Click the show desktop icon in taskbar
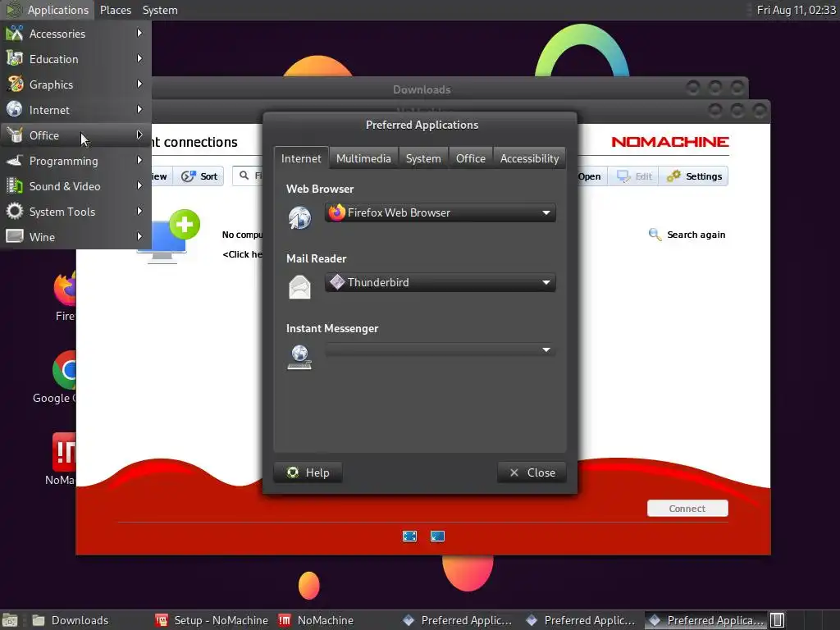Viewport: 840px width, 630px height. click(x=10, y=620)
